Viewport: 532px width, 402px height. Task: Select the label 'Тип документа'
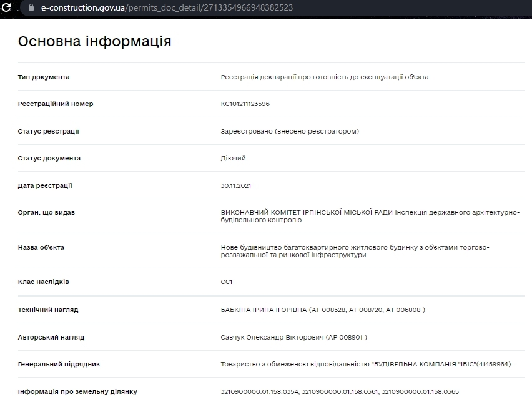point(44,77)
